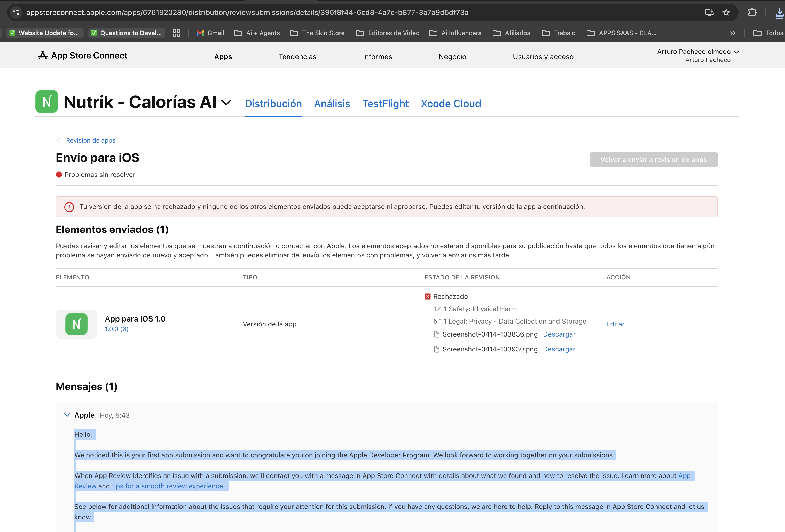Go to Apps in top navigation
785x532 pixels.
point(223,56)
